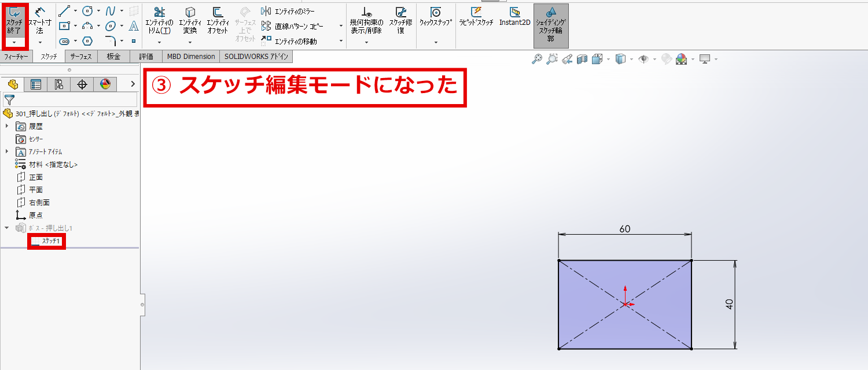The image size is (868, 370).
Task: Toggle シェイディングスケッチ輪郭 shaded sketch contours
Action: (551, 25)
